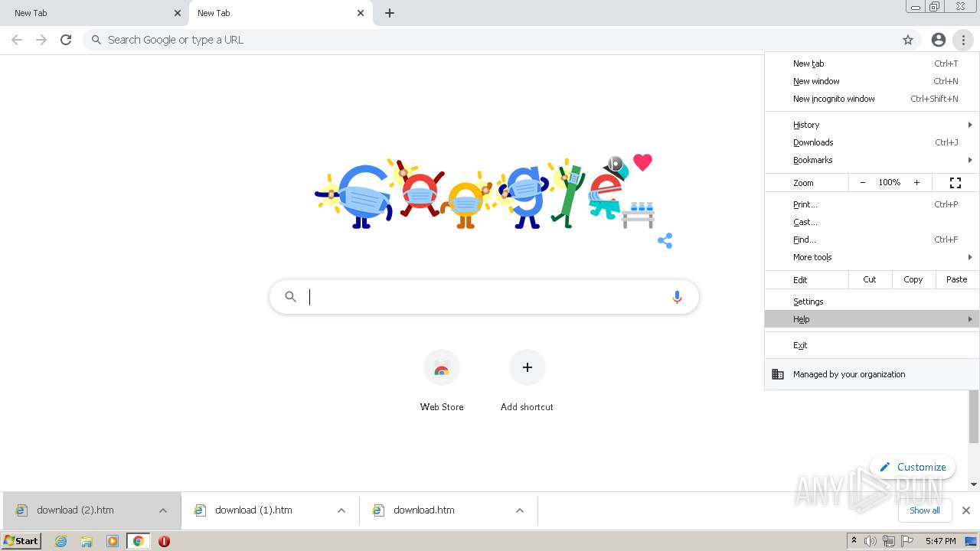Click the Action Center flag icon
980x551 pixels.
pyautogui.click(x=907, y=541)
